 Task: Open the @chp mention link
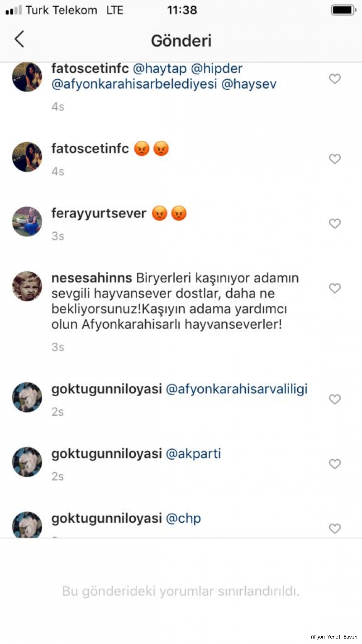[x=184, y=519]
